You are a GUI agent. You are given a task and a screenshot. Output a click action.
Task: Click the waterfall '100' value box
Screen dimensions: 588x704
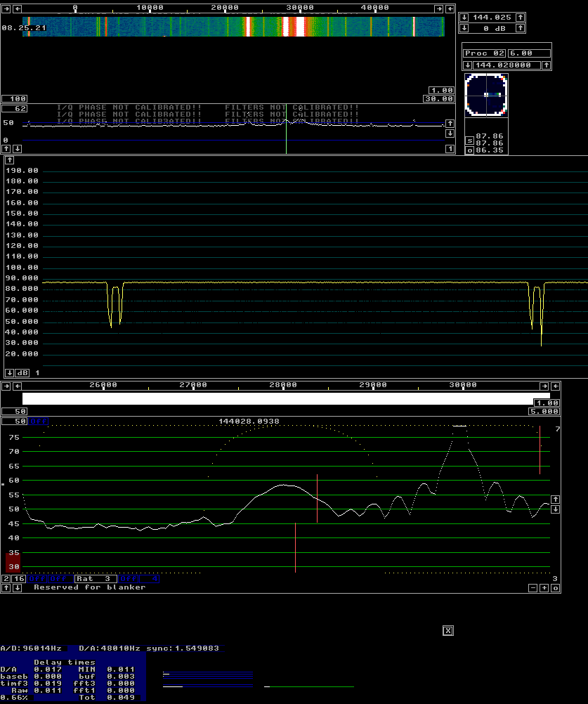(x=14, y=99)
